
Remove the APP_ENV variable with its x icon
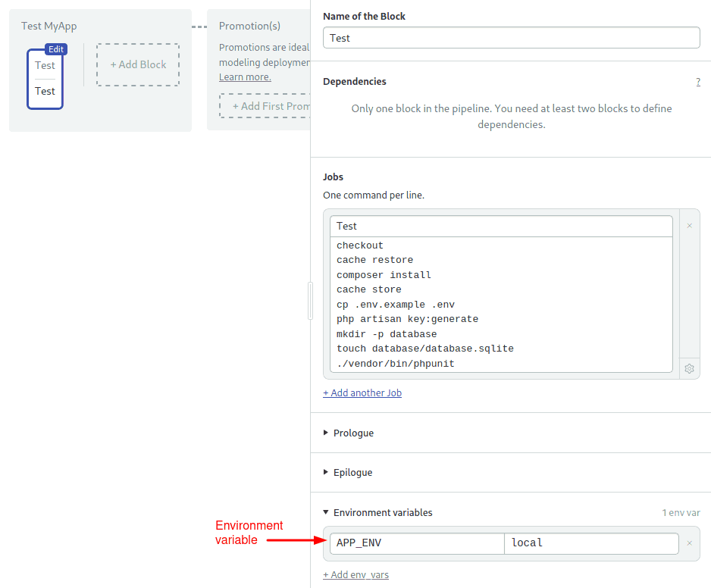[689, 543]
